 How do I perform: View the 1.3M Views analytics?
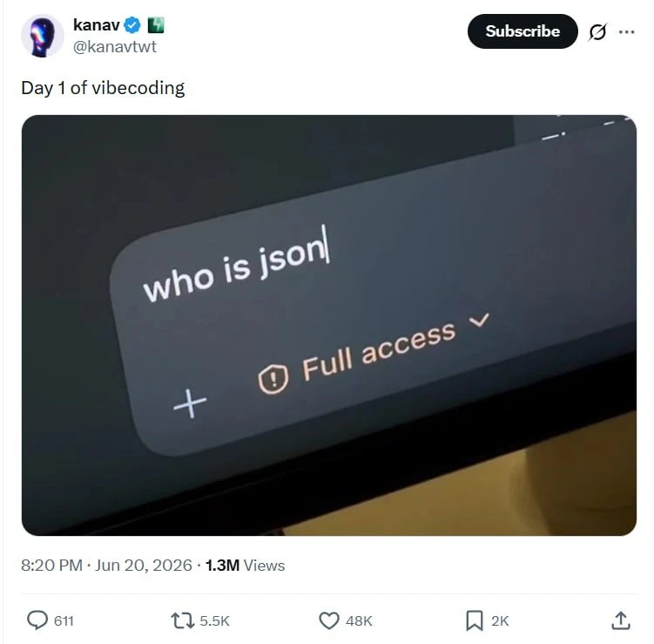pyautogui.click(x=246, y=565)
